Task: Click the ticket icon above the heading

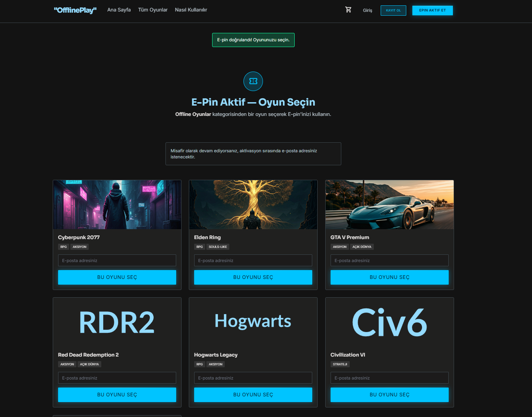Action: tap(253, 81)
